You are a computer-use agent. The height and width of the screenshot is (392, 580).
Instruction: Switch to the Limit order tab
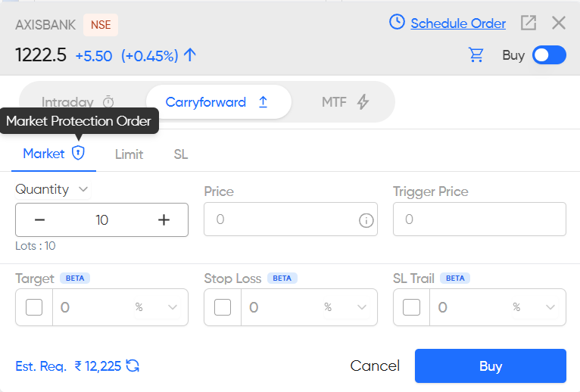[129, 154]
